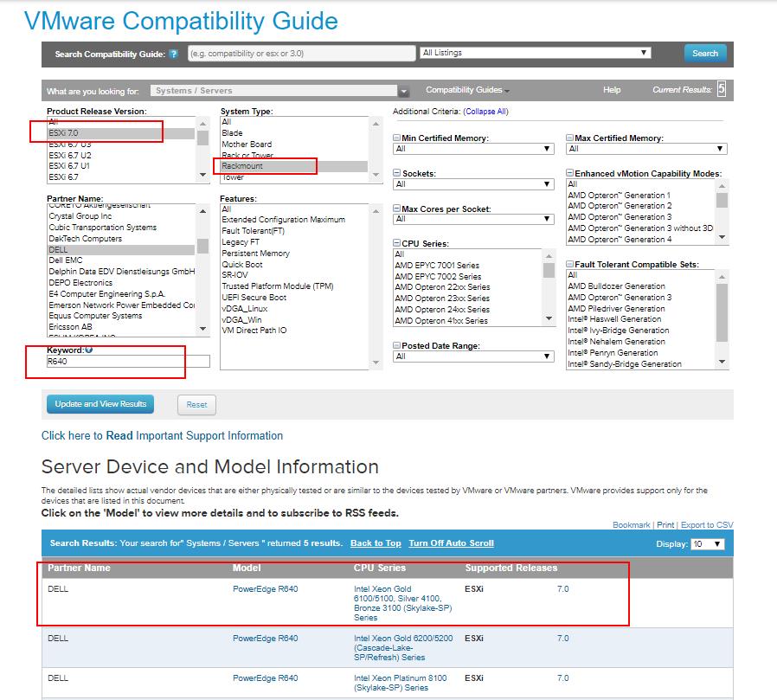Image resolution: width=777 pixels, height=700 pixels.
Task: Open the All Listings dropdown
Action: click(x=536, y=53)
